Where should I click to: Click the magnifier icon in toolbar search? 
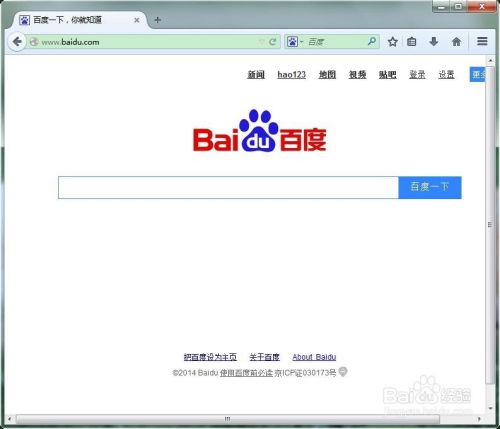click(372, 41)
